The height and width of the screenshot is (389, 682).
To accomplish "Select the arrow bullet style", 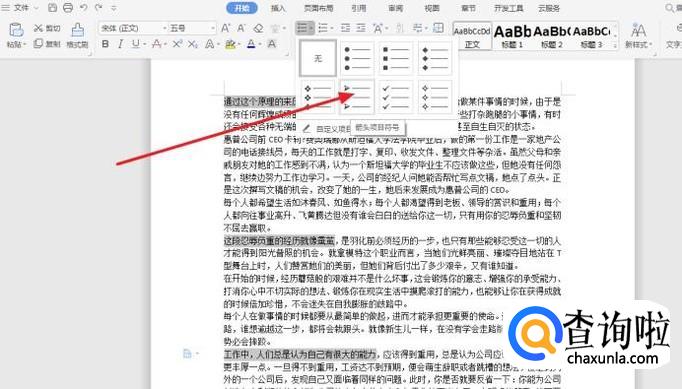I will [357, 97].
